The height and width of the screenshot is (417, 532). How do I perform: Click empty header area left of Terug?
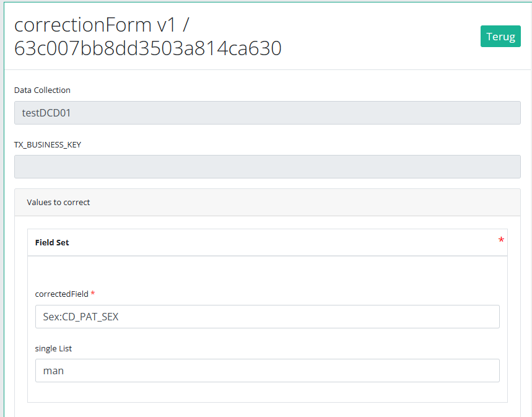coord(384,37)
